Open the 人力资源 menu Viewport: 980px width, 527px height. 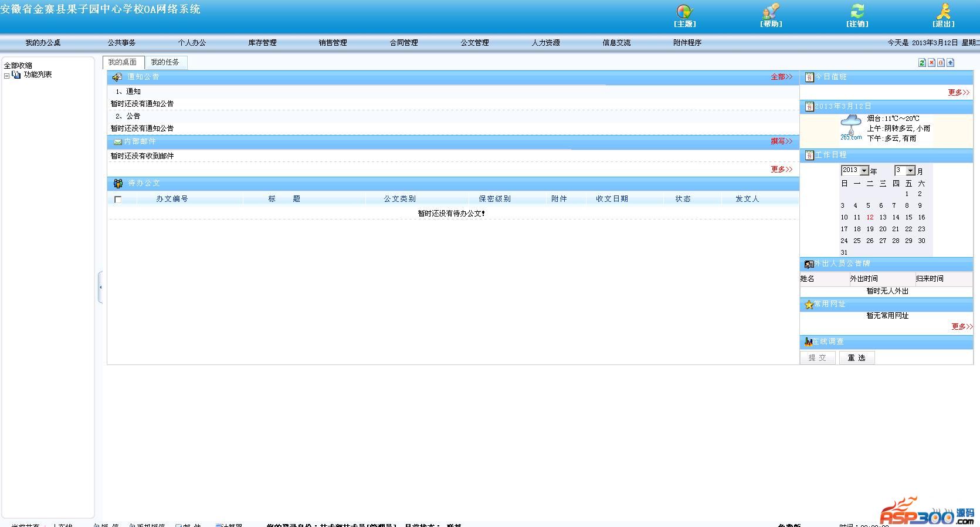[x=545, y=43]
